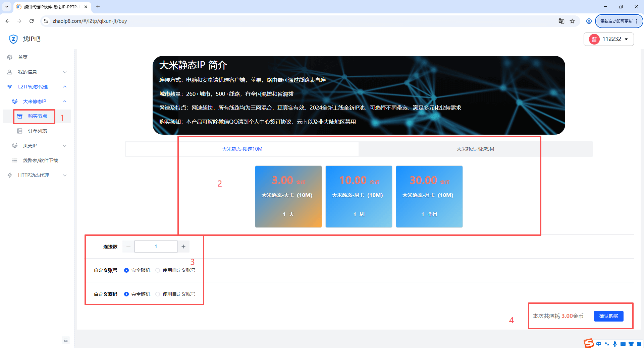
Task: Click the browser forward arrow
Action: coord(19,21)
